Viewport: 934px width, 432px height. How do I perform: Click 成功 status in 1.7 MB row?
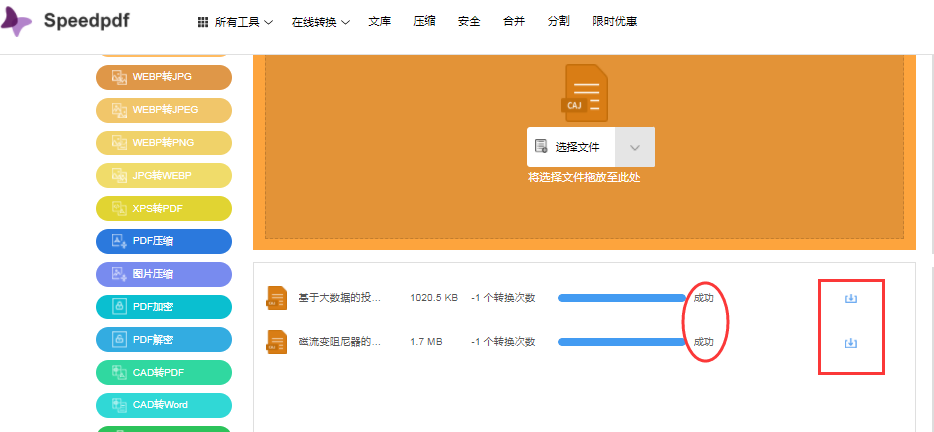(703, 341)
